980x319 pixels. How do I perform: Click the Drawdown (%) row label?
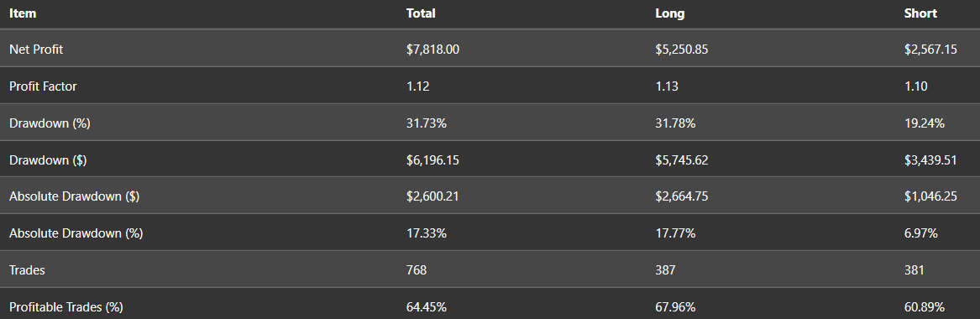tap(50, 123)
